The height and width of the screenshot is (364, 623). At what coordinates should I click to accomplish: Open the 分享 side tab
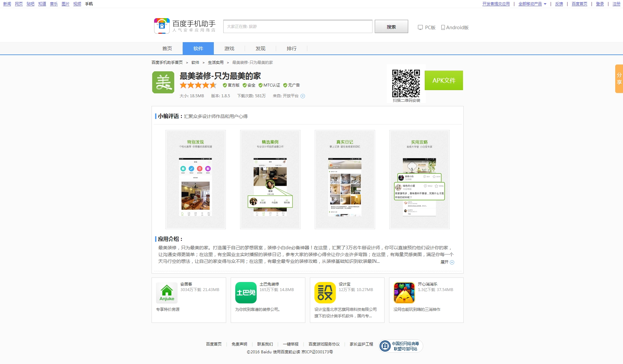click(x=619, y=79)
